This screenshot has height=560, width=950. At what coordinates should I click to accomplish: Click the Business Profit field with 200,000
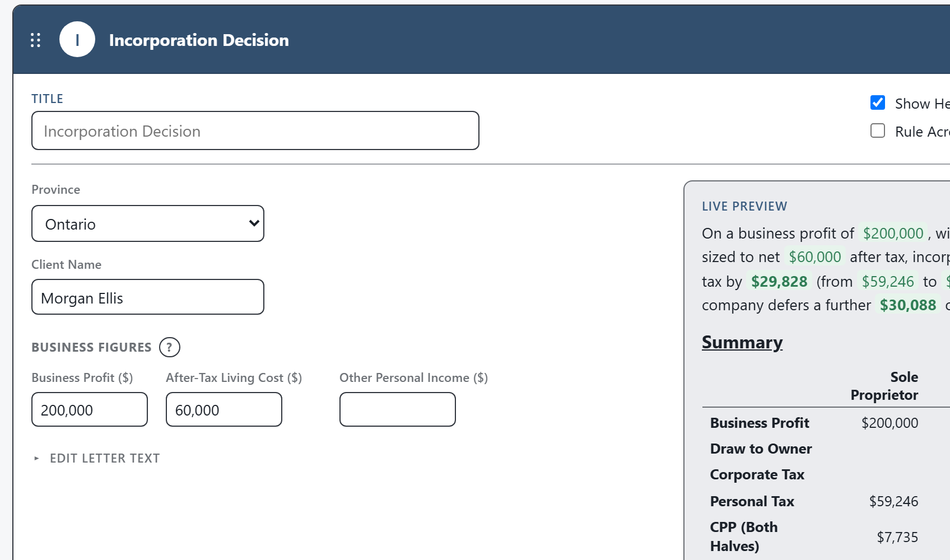pyautogui.click(x=90, y=409)
